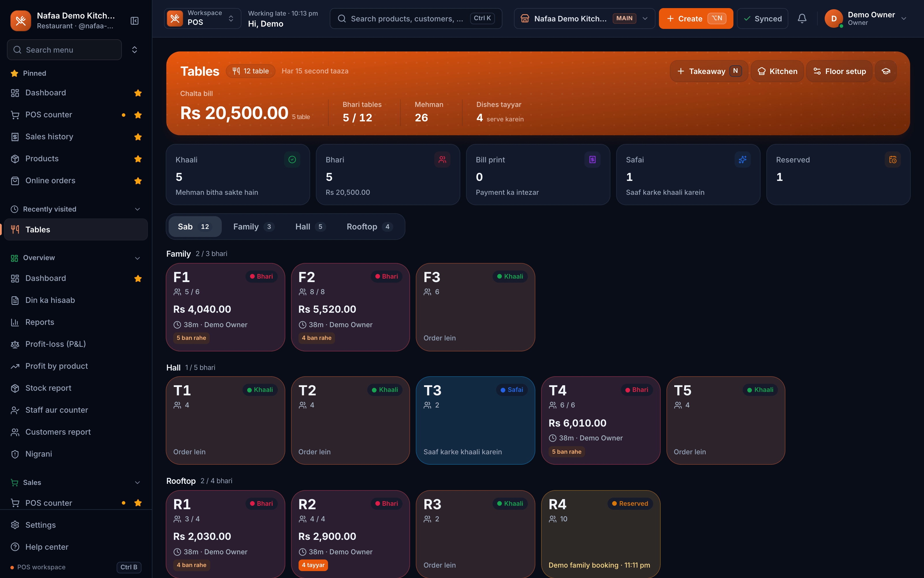This screenshot has width=924, height=578.
Task: Open Stock report in sidebar
Action: (76, 388)
